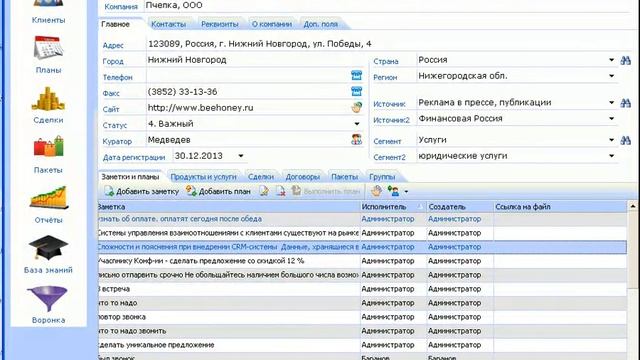Open the База знаний graduation cap section
The image size is (640, 360).
click(x=48, y=255)
